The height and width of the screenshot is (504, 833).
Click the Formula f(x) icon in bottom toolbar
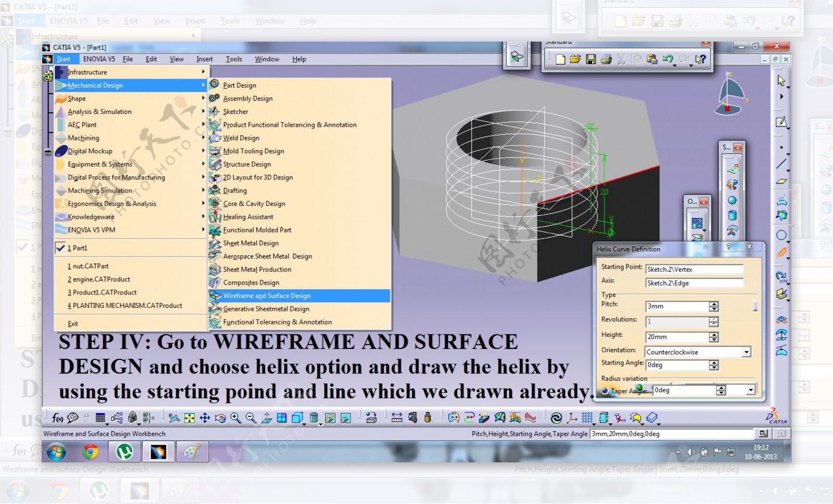coord(57,418)
